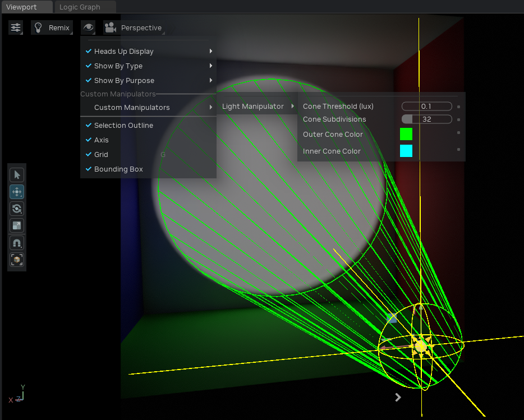
Task: Click the frame selection cube icon
Action: (x=17, y=260)
